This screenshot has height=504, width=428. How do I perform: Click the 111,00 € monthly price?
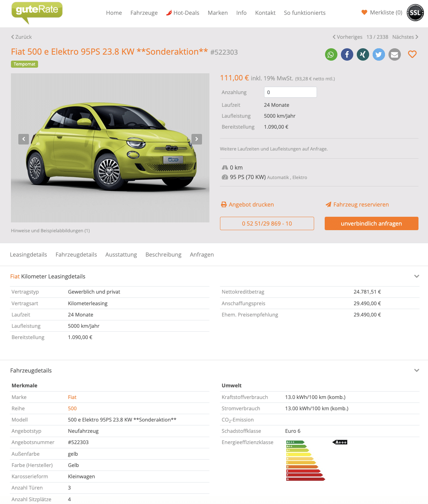[234, 78]
